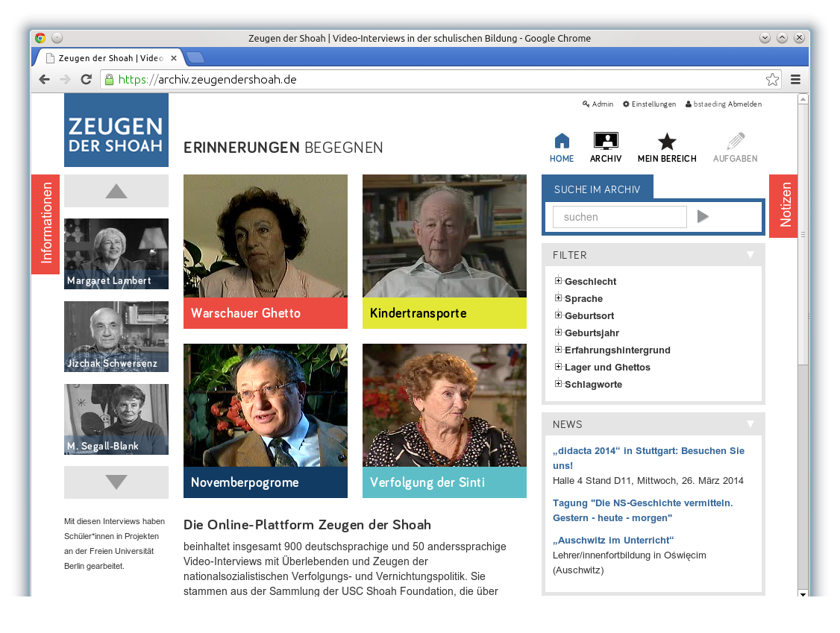This screenshot has width=840, height=633.
Task: Open the Admin link
Action: click(598, 104)
